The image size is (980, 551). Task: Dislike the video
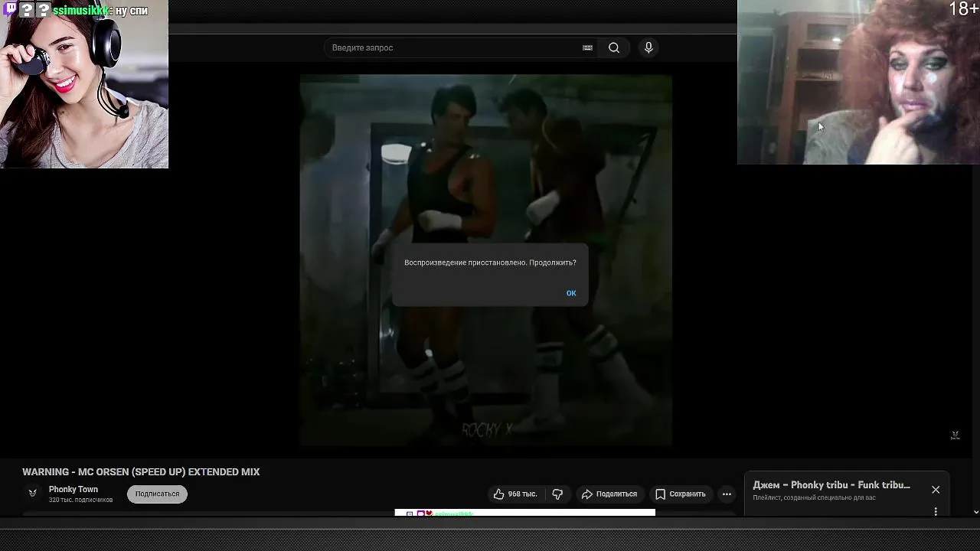click(x=557, y=494)
